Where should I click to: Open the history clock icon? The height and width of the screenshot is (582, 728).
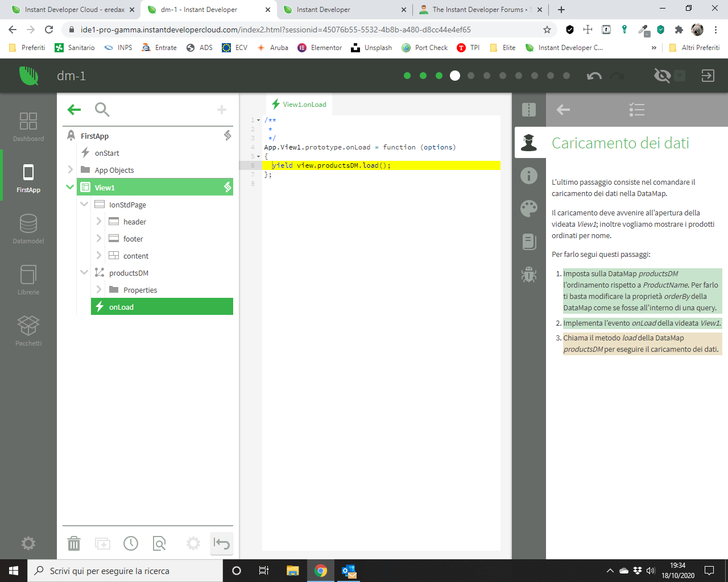pos(131,543)
